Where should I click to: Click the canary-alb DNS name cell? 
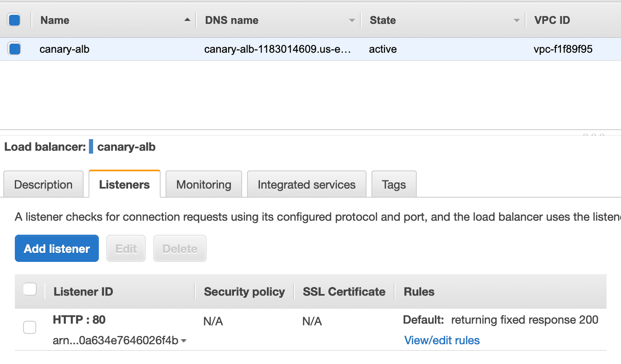pyautogui.click(x=277, y=49)
